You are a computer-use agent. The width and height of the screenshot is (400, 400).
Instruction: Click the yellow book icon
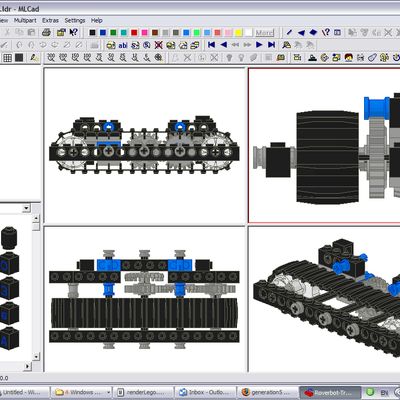tap(281, 57)
